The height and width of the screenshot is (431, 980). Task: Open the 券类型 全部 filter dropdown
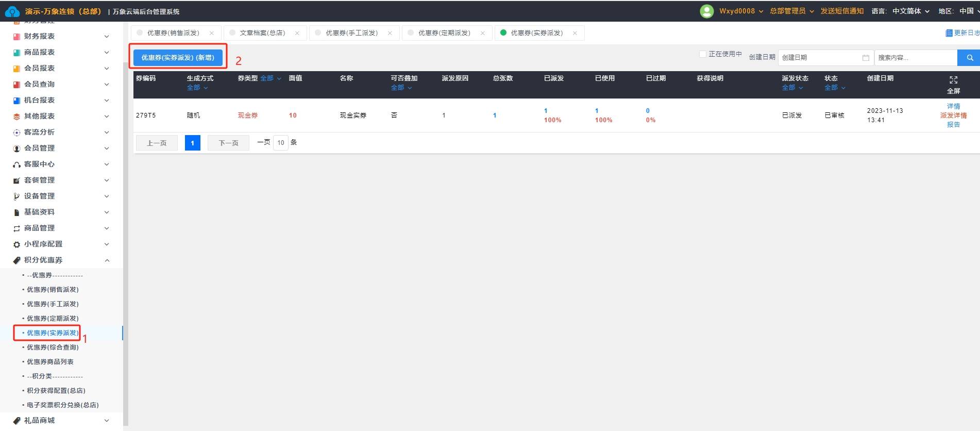271,78
